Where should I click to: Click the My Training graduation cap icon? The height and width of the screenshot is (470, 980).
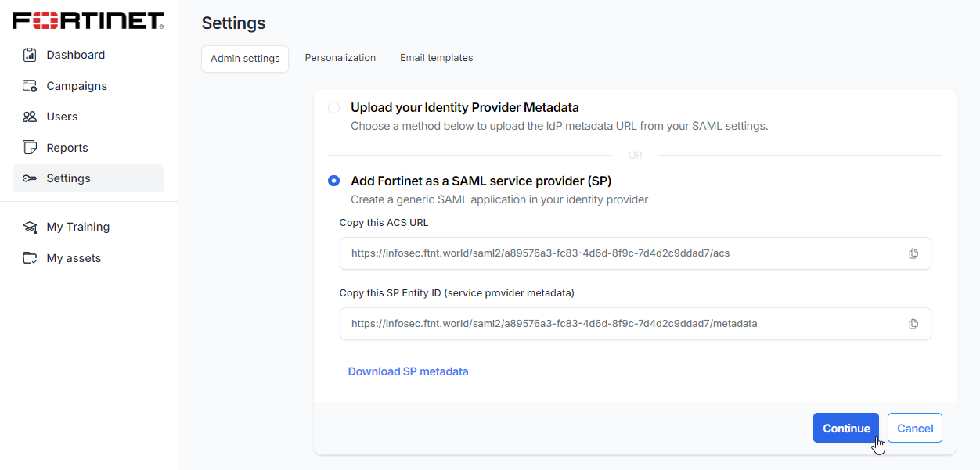pyautogui.click(x=30, y=227)
